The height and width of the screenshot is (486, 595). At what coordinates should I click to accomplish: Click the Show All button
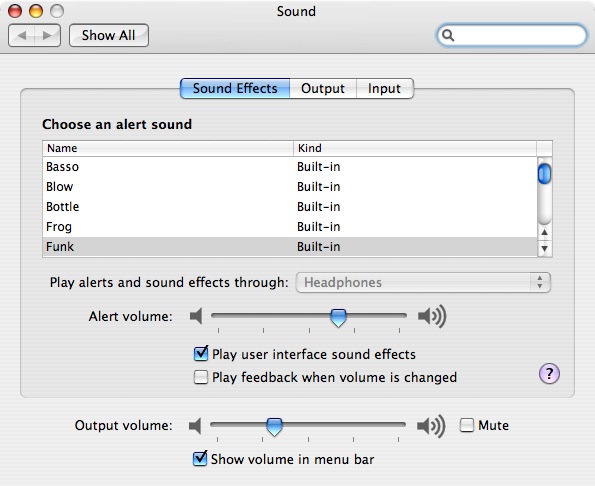pos(109,36)
